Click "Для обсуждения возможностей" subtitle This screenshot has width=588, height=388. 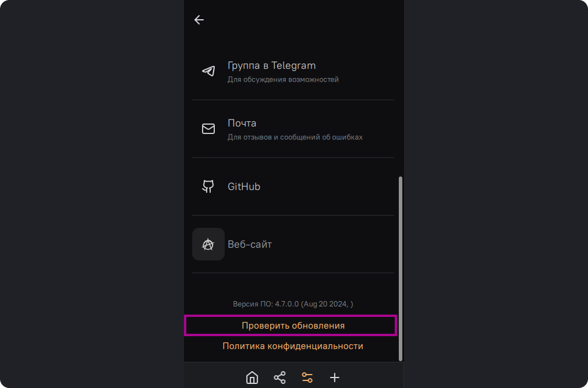pos(283,80)
